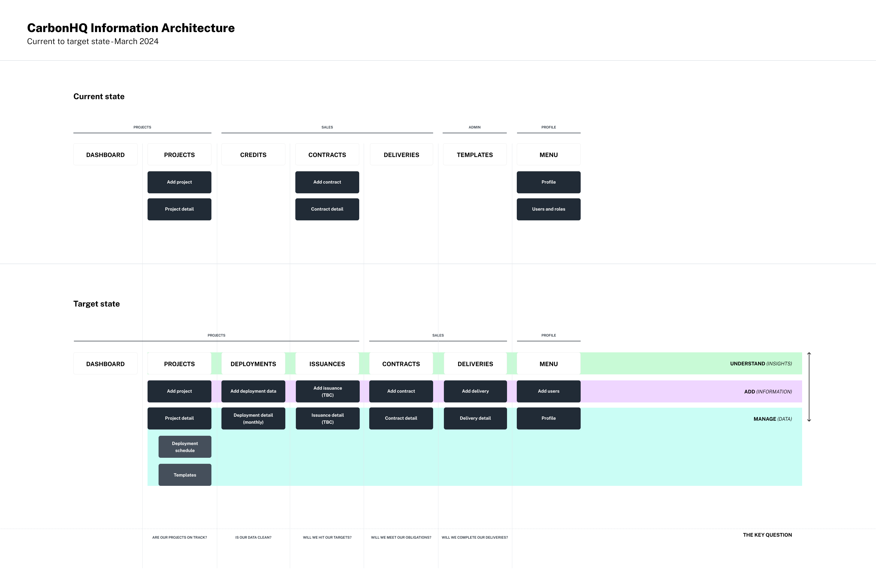Click SALES group label in Current state
This screenshot has width=876, height=588.
[327, 127]
